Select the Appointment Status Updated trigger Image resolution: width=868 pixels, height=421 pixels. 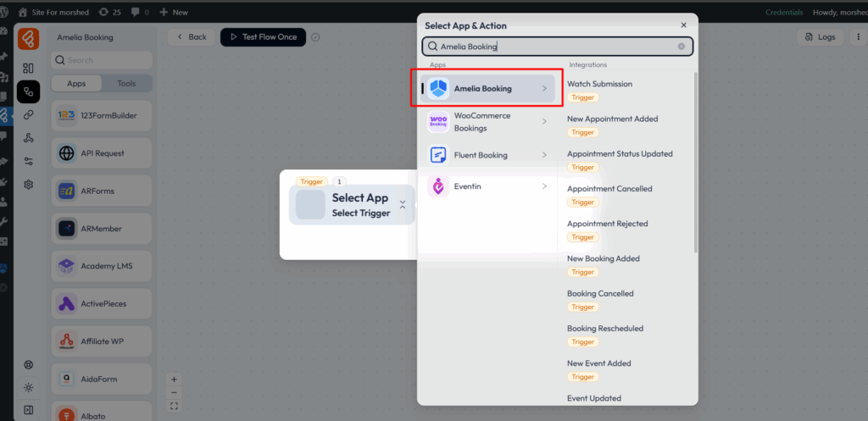click(x=620, y=154)
